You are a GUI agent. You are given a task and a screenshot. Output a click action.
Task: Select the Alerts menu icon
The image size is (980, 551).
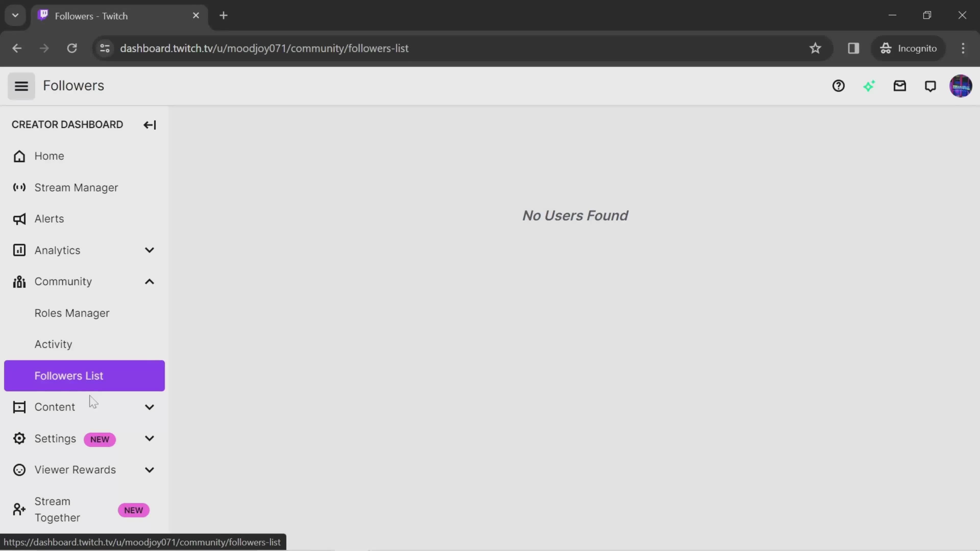pyautogui.click(x=18, y=219)
